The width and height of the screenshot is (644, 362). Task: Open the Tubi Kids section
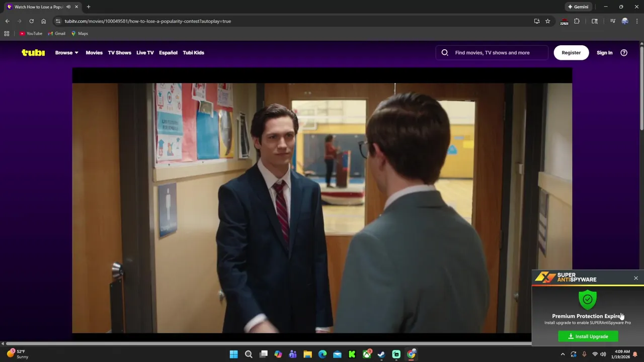(193, 52)
